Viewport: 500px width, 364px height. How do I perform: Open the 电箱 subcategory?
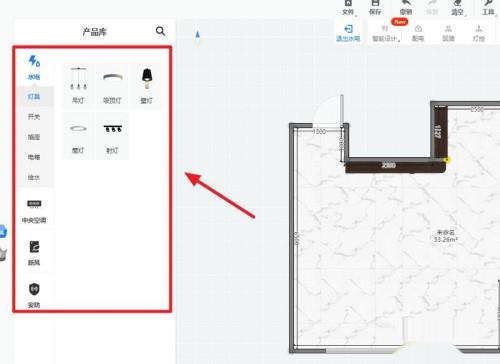(34, 157)
